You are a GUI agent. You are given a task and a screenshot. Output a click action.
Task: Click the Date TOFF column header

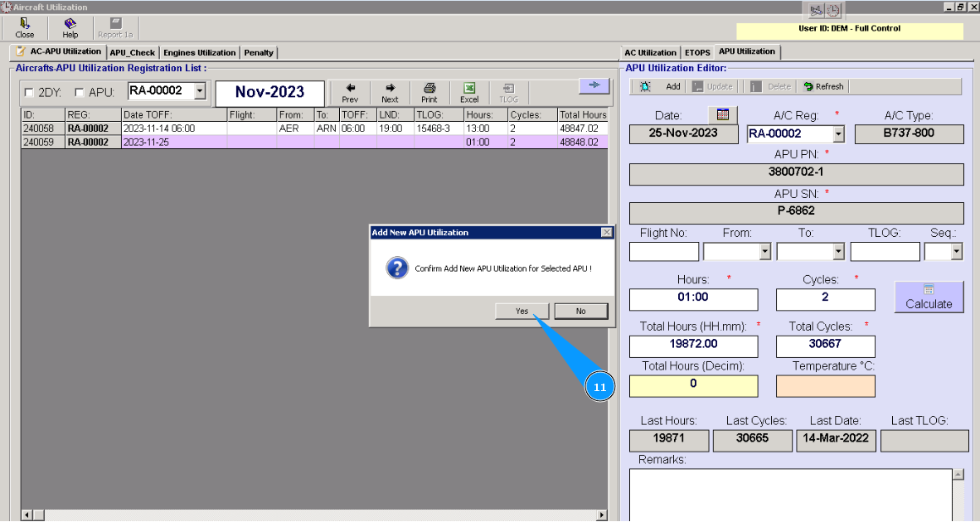[x=174, y=115]
